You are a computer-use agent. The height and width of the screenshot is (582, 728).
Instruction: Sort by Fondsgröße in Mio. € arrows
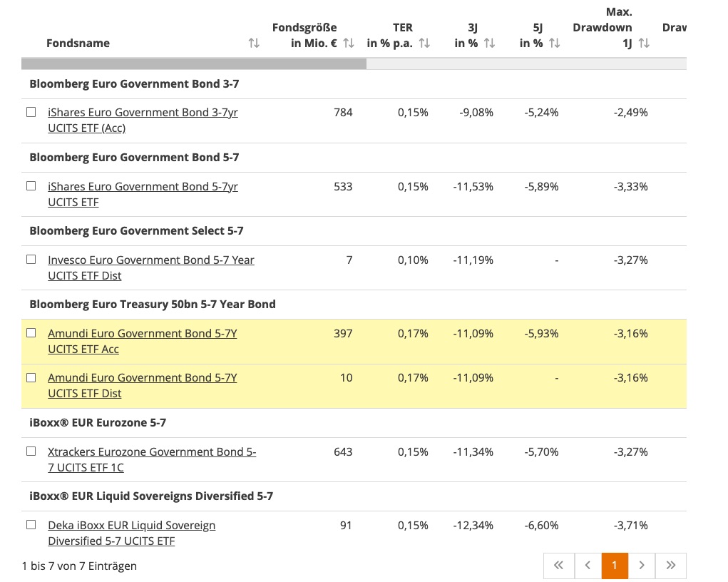[x=349, y=44]
